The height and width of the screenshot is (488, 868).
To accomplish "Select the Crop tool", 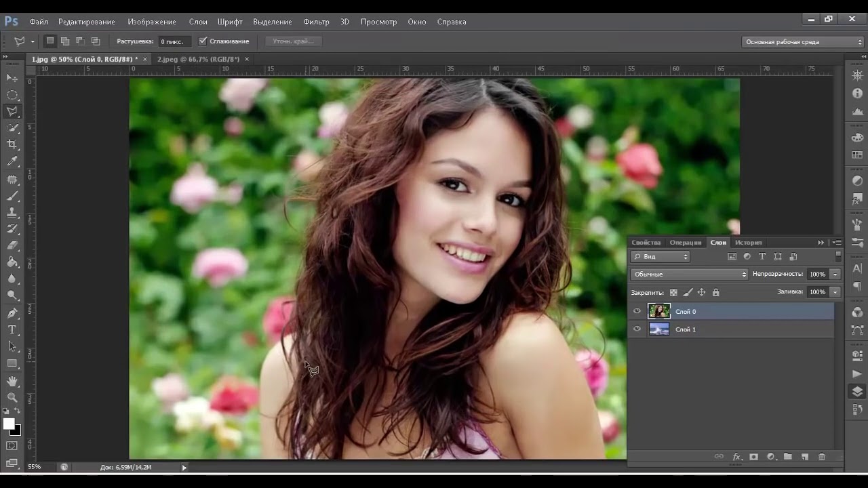I will (12, 144).
